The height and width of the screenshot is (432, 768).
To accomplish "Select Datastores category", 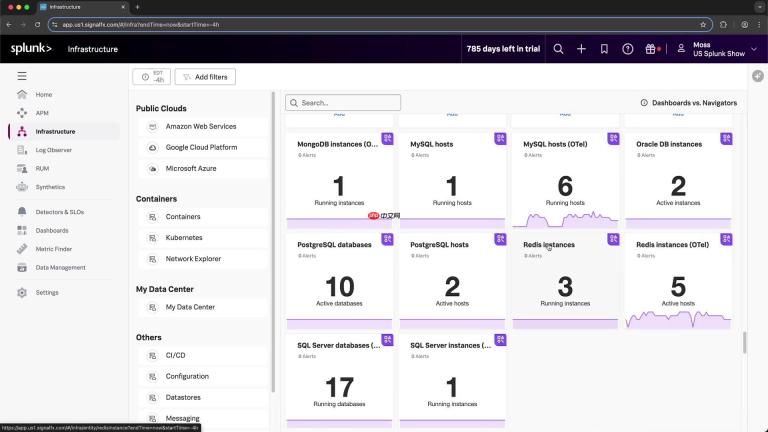I will click(203, 397).
